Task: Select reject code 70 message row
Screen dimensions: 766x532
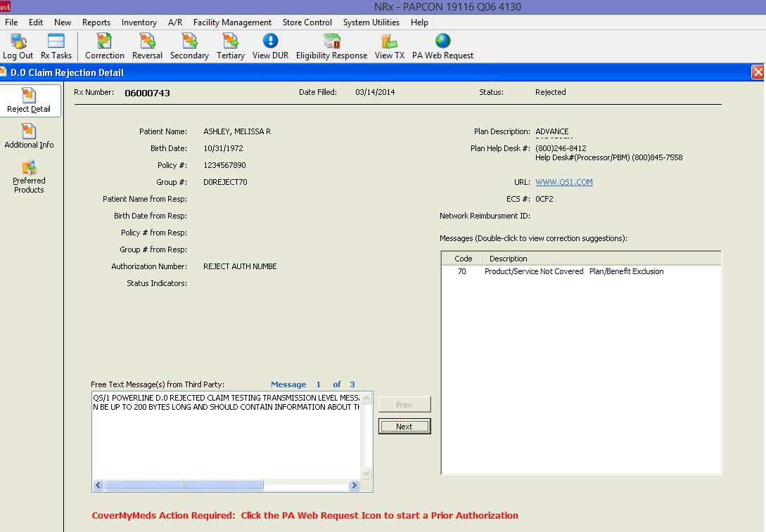Action: click(581, 271)
